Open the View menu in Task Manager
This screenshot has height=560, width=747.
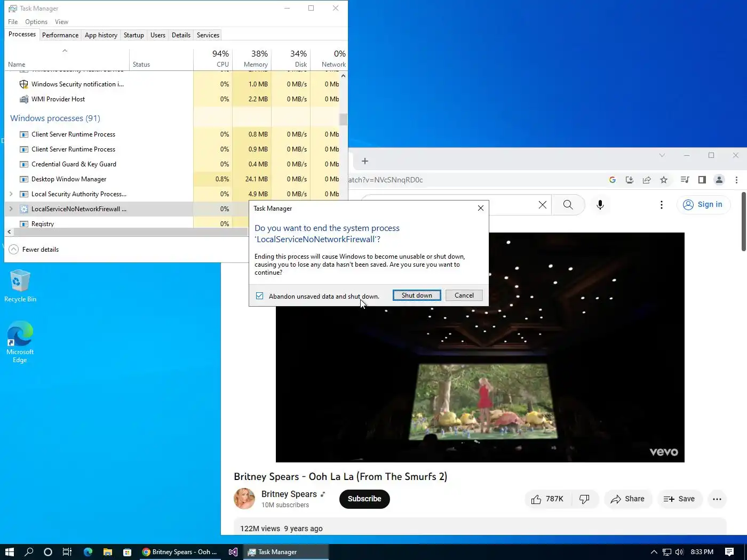tap(61, 22)
